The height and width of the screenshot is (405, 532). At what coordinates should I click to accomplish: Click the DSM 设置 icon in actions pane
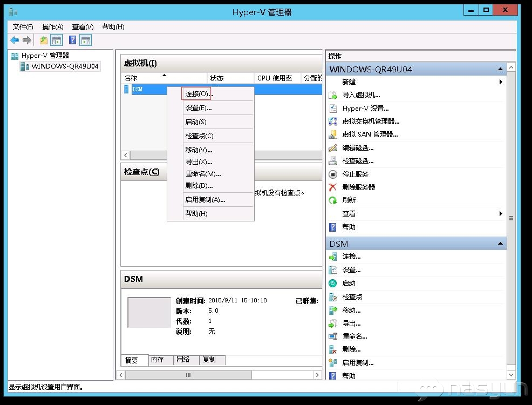(x=333, y=270)
